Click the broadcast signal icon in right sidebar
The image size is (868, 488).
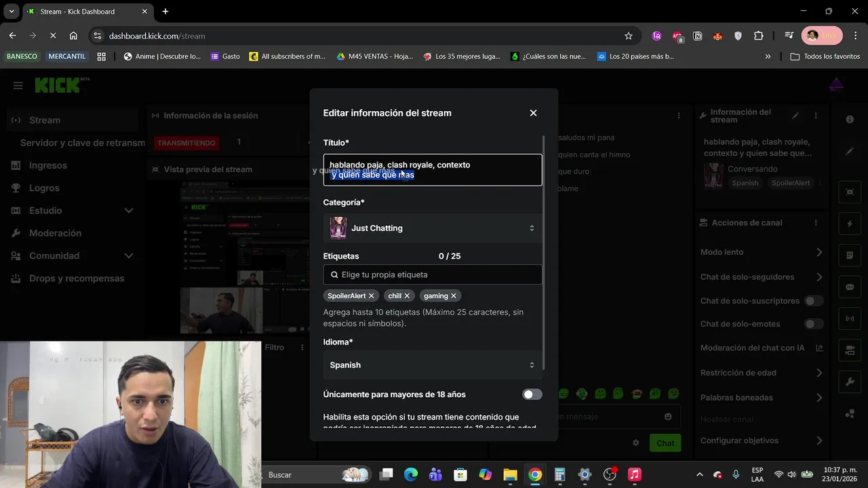tap(850, 319)
